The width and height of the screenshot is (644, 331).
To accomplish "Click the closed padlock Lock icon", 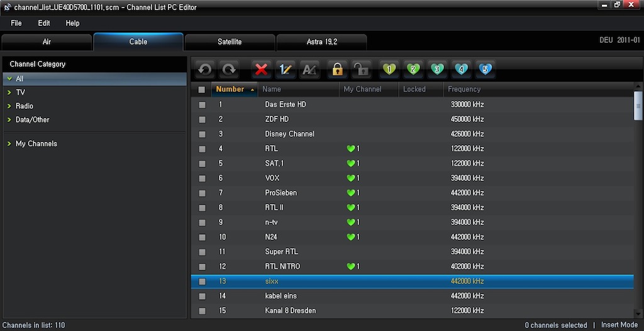I will pyautogui.click(x=337, y=69).
